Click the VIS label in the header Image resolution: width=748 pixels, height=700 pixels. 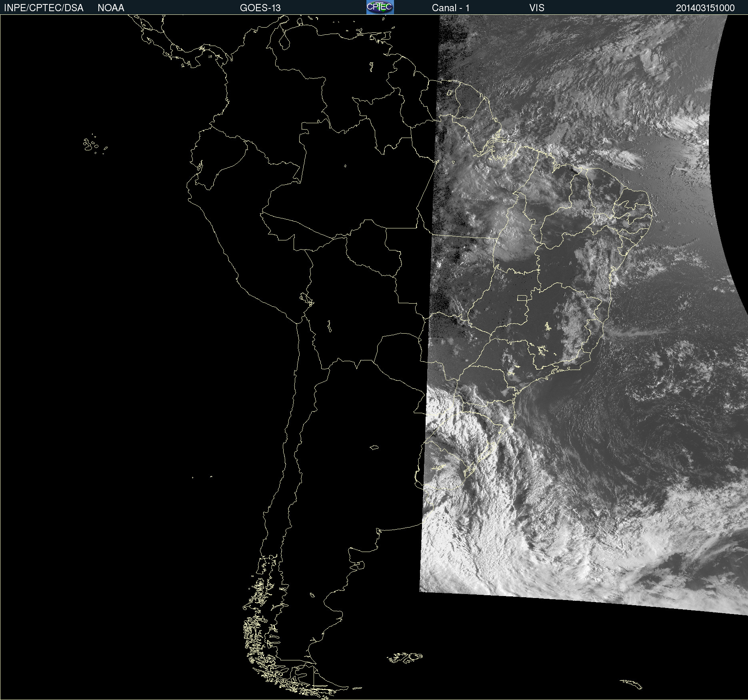537,8
